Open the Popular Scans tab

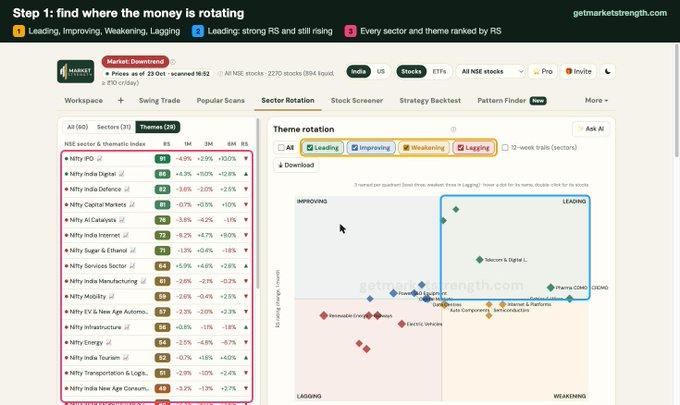(x=220, y=100)
